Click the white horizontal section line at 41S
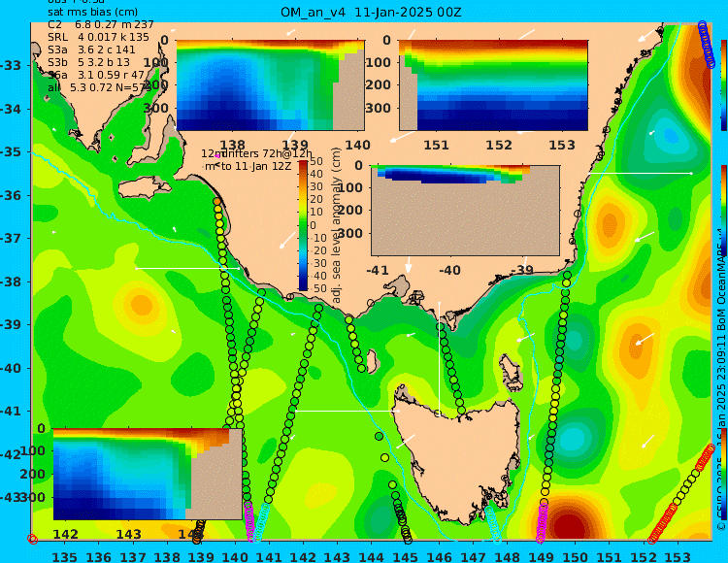The image size is (728, 563). (x=347, y=411)
